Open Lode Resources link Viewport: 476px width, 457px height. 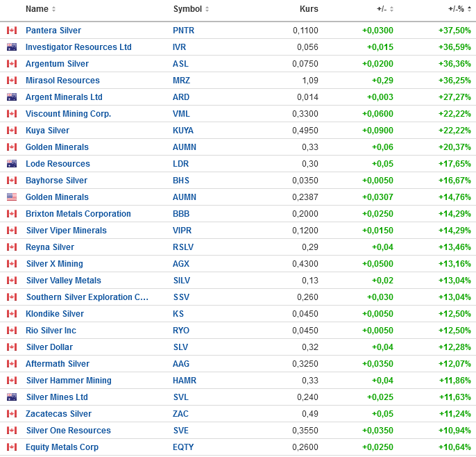point(58,164)
